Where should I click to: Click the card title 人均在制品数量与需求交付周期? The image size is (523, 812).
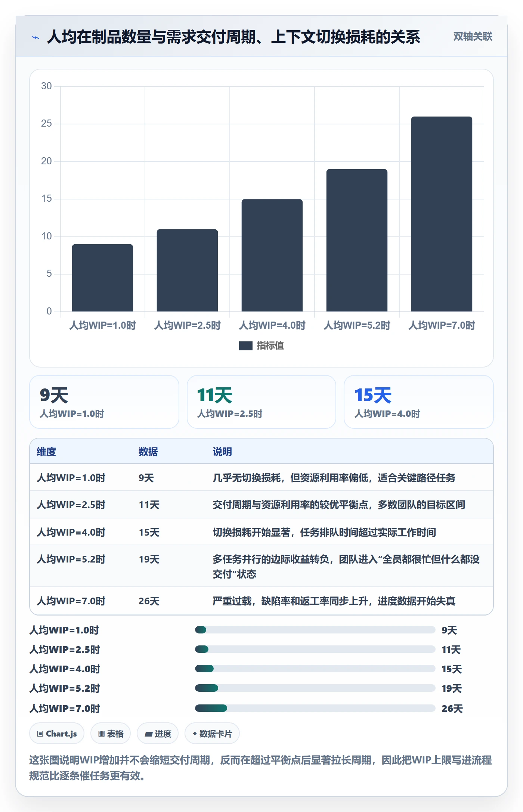click(x=233, y=37)
